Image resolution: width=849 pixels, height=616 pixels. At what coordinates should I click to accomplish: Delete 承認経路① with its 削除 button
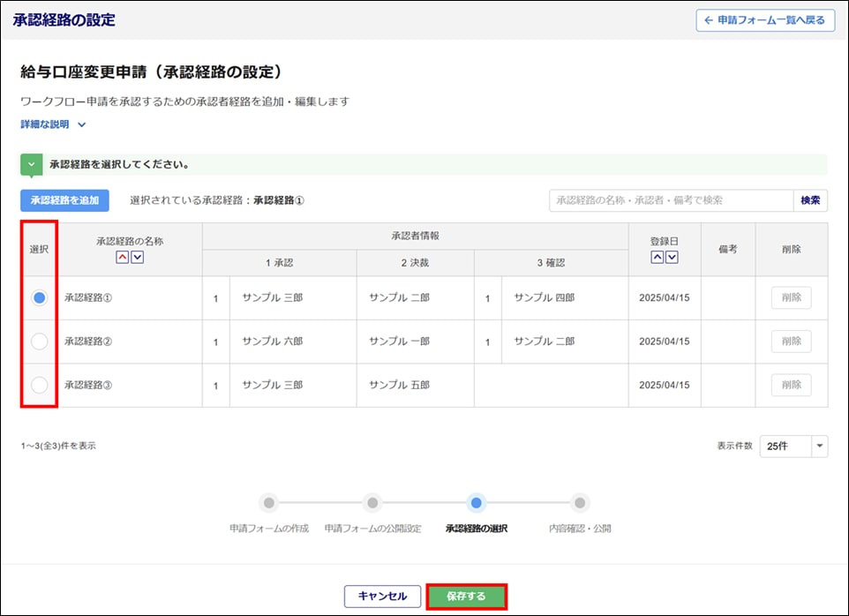(791, 297)
